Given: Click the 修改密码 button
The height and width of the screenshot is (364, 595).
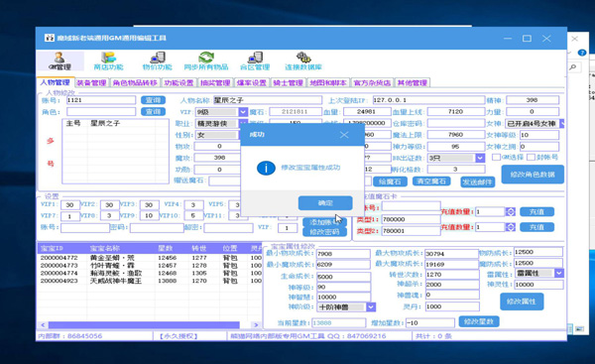Looking at the screenshot, I should click(324, 232).
